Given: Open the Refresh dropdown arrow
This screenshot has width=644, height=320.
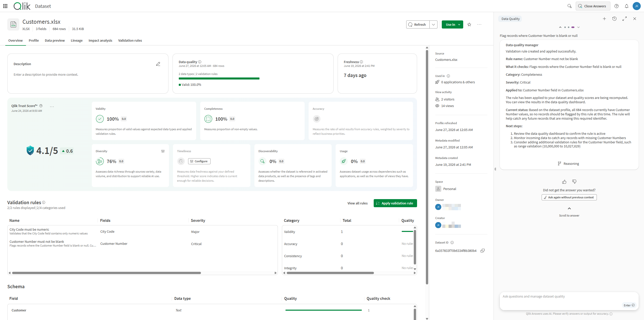Looking at the screenshot, I should coord(433,24).
